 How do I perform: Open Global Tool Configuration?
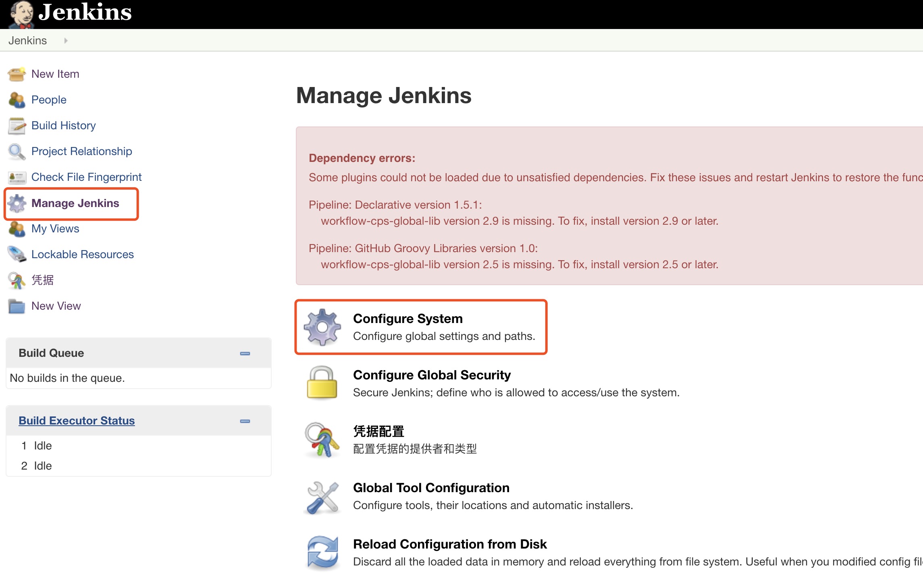coord(431,488)
